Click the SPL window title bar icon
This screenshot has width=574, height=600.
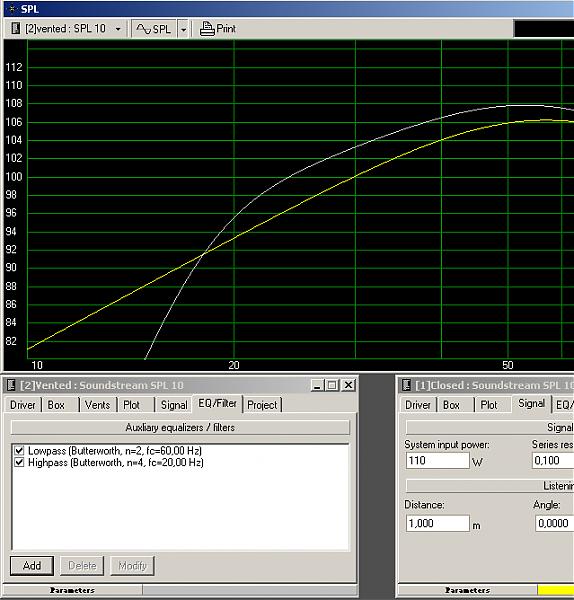pos(12,8)
